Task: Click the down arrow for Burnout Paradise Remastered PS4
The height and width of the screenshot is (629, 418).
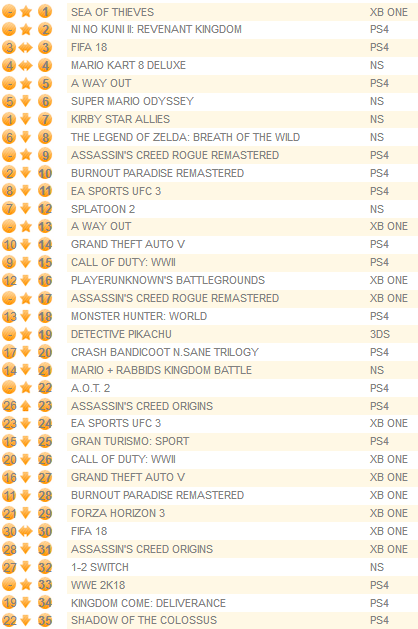Action: point(26,173)
